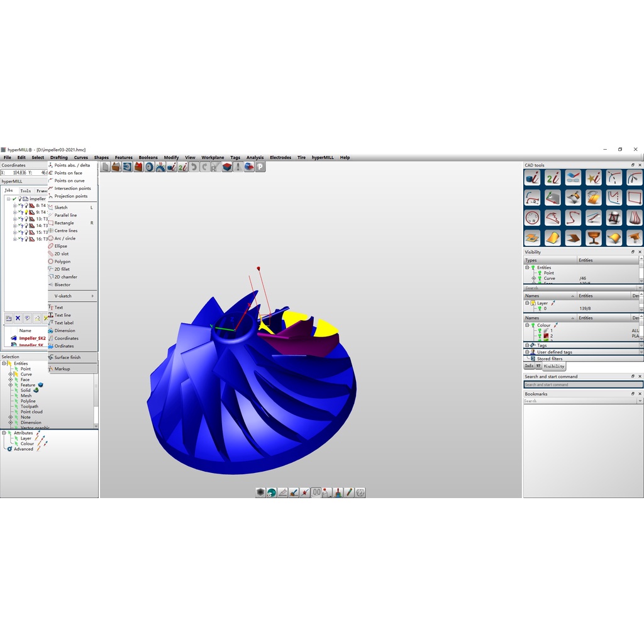The image size is (644, 644).
Task: Select Point cloud in Selection entities list
Action: (x=31, y=411)
